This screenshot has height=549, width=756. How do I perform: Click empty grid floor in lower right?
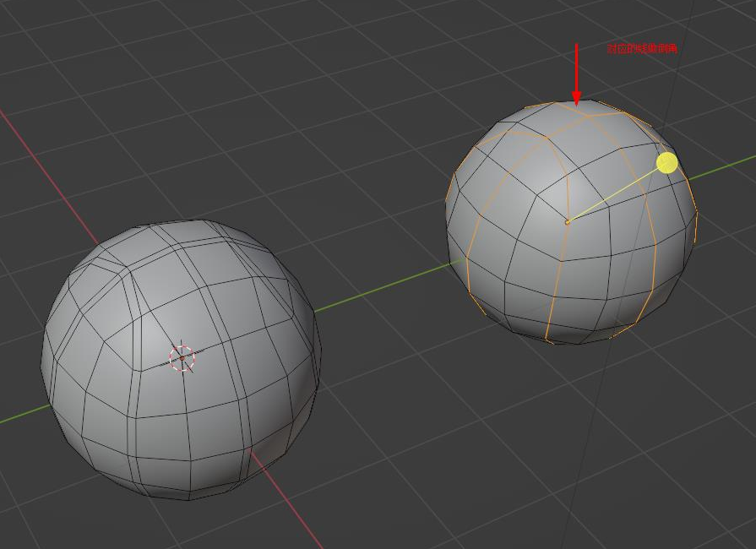click(591, 473)
